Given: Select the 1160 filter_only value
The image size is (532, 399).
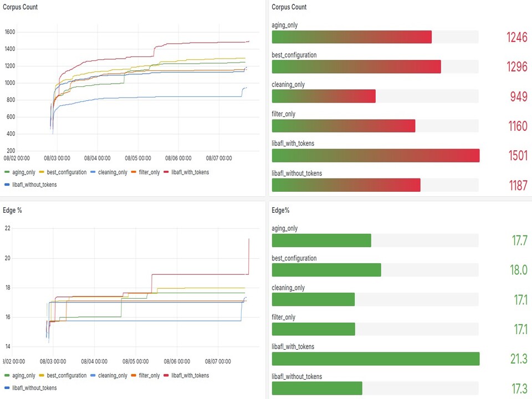Looking at the screenshot, I should click(518, 126).
